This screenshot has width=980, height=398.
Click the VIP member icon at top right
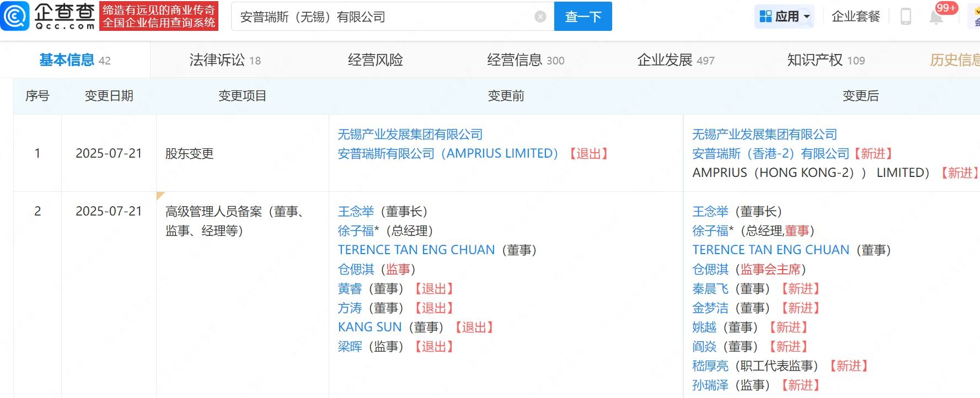974,17
